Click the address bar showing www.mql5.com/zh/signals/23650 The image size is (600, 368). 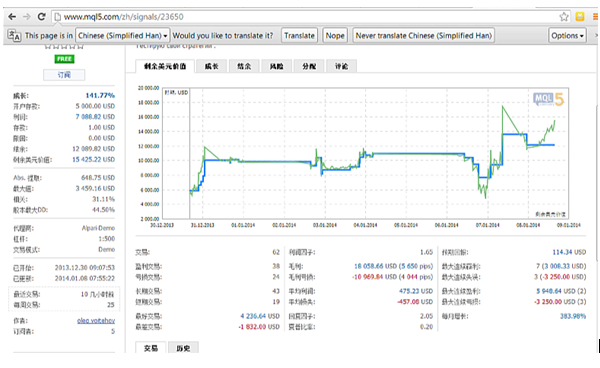pyautogui.click(x=306, y=17)
